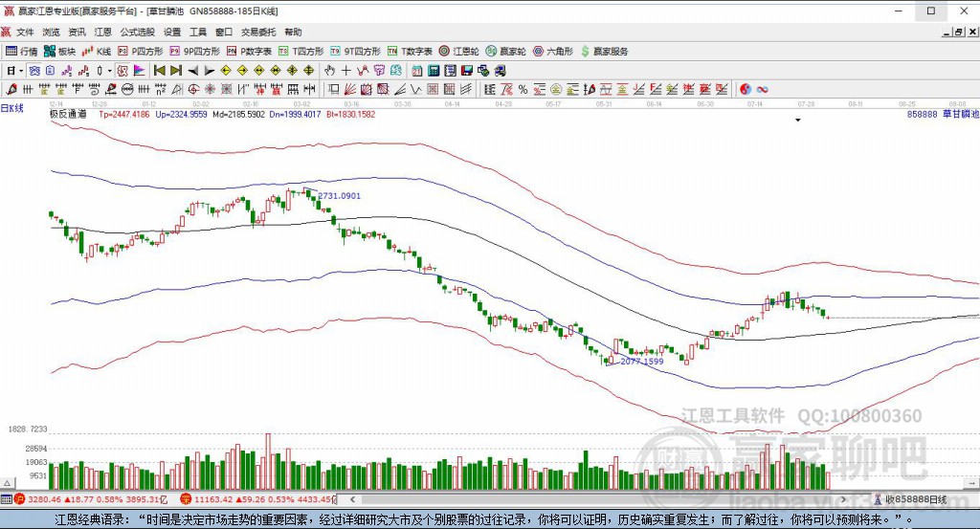This screenshot has width=980, height=529.
Task: Jump to first bar icon
Action: pos(160,71)
